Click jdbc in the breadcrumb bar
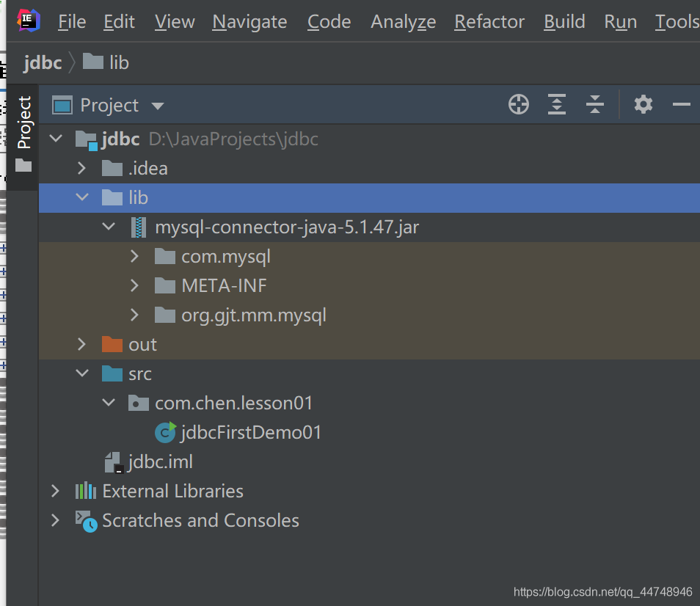Viewport: 700px width, 606px height. tap(43, 62)
